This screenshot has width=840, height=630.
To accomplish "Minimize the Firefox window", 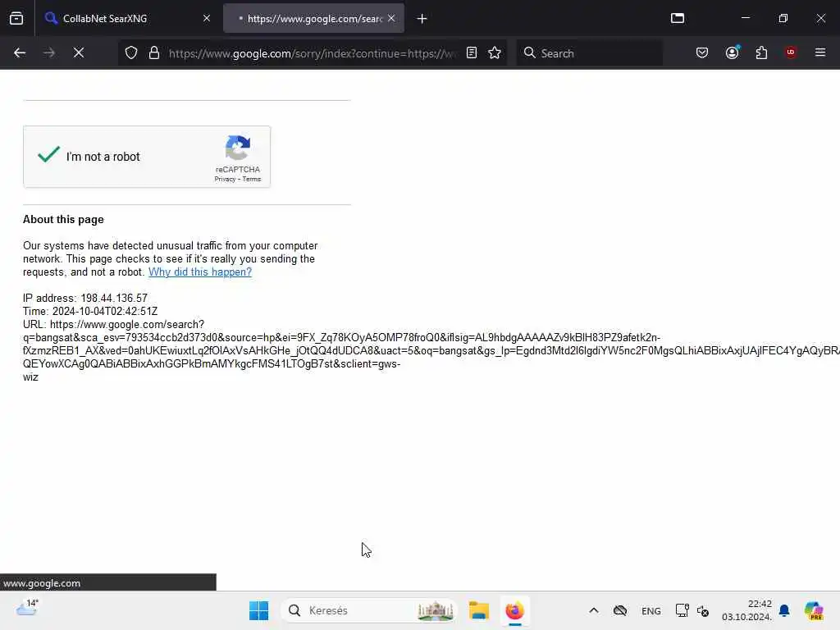I will point(746,18).
